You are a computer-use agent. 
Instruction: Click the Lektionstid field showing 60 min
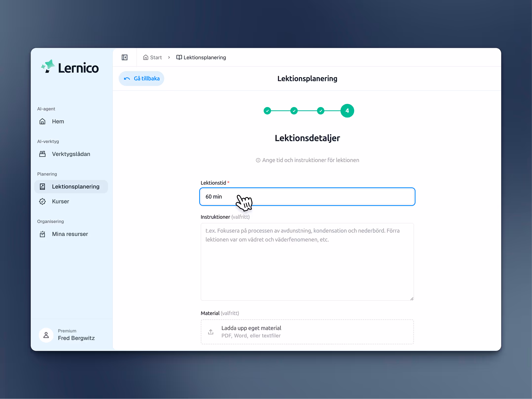tap(307, 197)
